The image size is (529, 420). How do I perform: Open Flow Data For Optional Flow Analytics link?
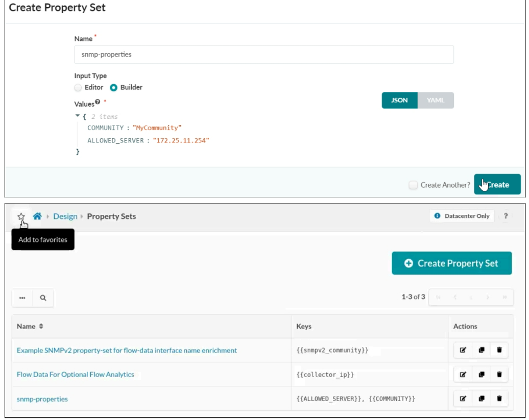coord(76,375)
